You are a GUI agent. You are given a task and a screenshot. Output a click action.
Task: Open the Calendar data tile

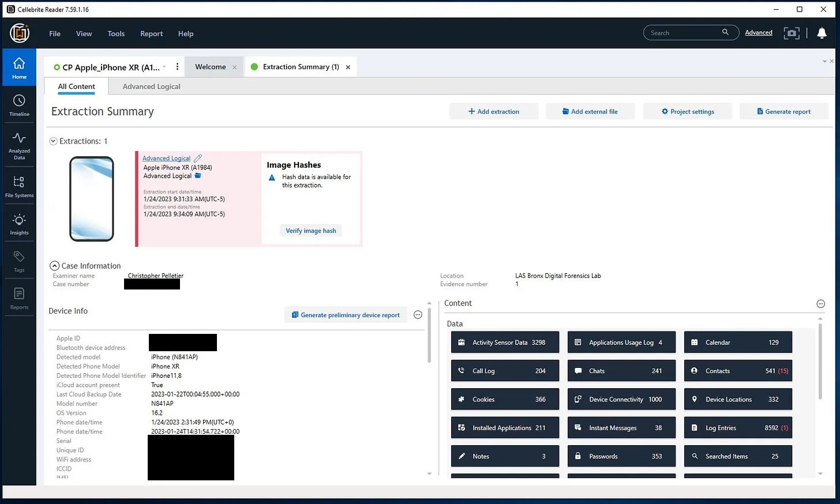[738, 342]
